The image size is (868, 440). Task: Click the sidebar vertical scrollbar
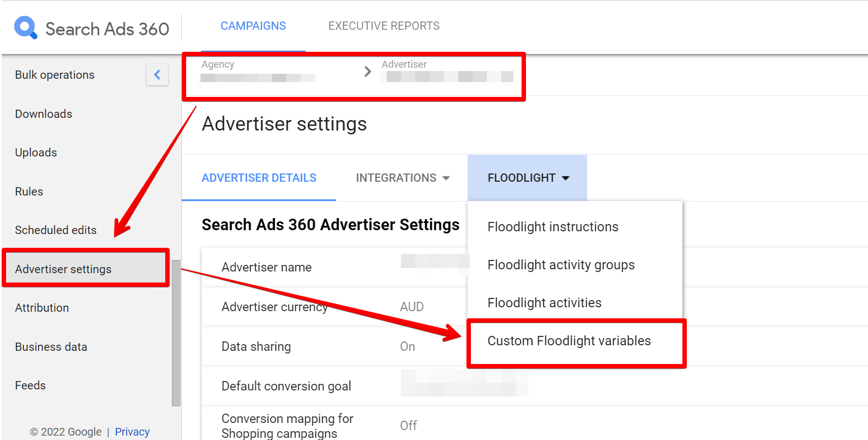tap(176, 333)
